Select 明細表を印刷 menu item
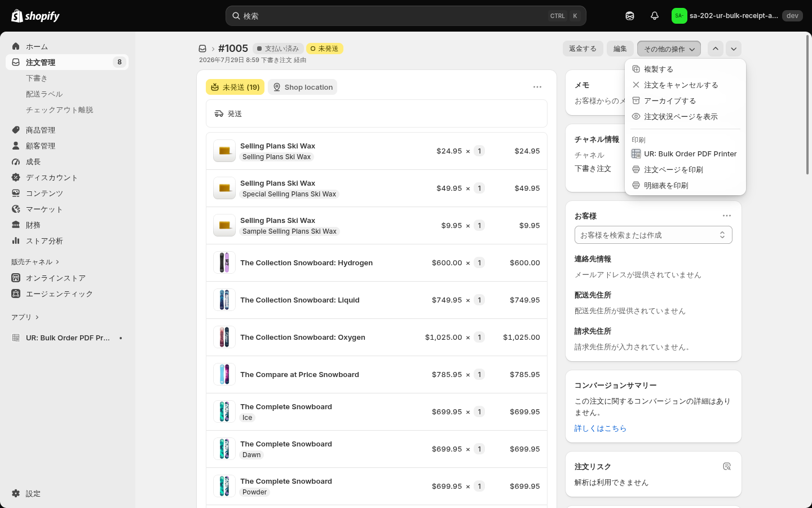 (685, 185)
